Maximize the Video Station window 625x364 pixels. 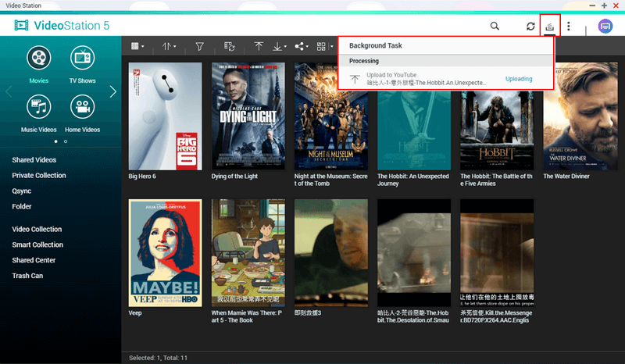pos(604,5)
